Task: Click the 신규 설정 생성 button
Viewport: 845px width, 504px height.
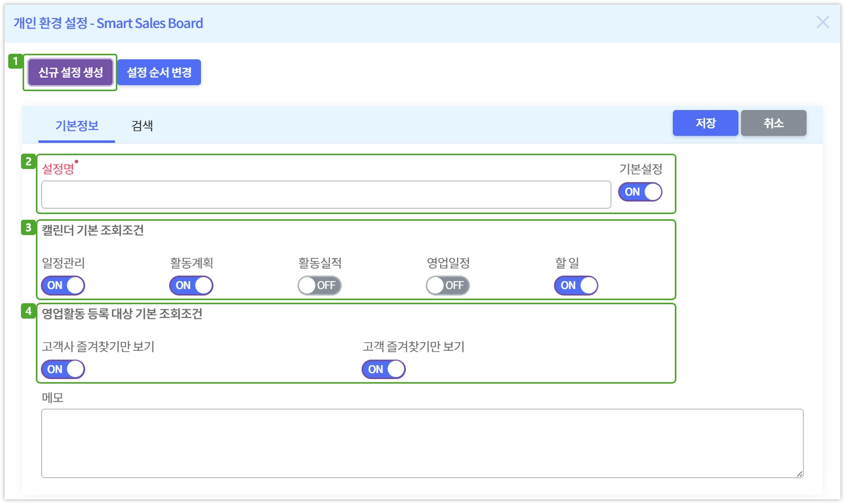Action: click(70, 72)
